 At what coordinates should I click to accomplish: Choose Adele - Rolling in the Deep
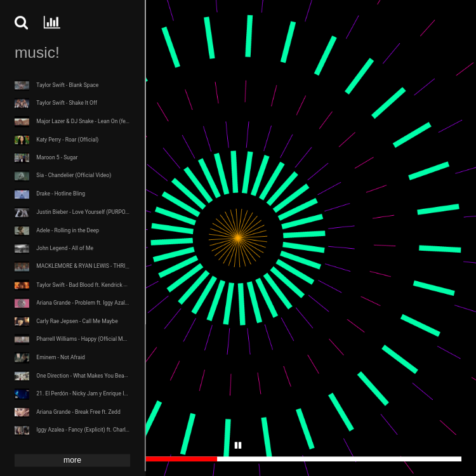click(x=68, y=230)
